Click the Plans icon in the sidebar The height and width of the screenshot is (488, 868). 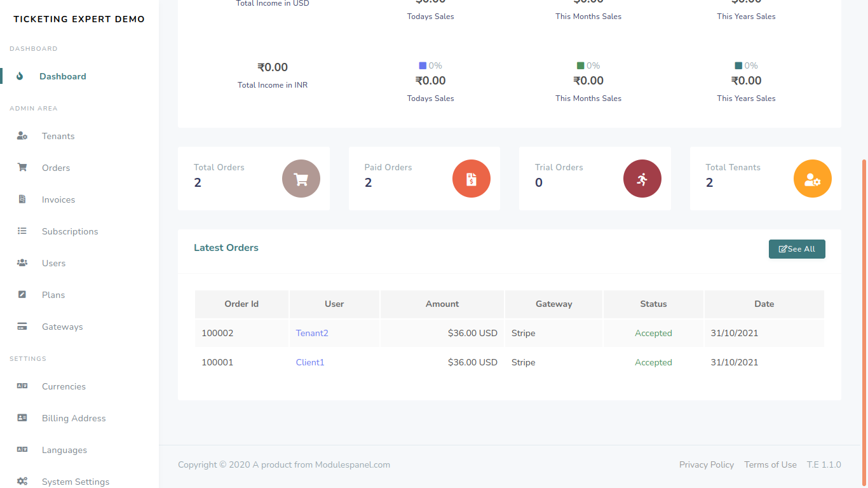tap(22, 294)
